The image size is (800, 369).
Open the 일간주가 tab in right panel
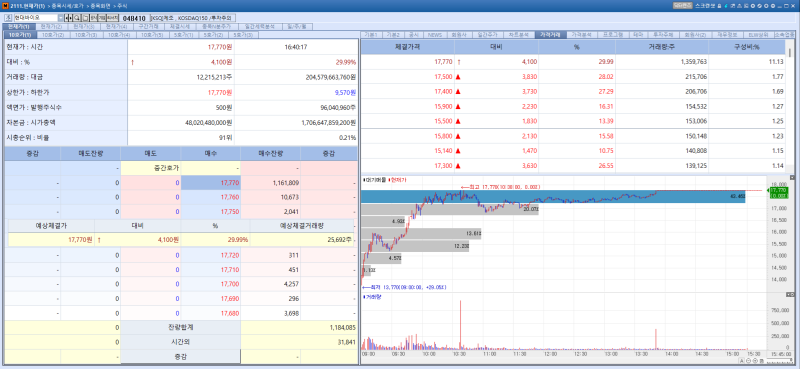tap(487, 35)
